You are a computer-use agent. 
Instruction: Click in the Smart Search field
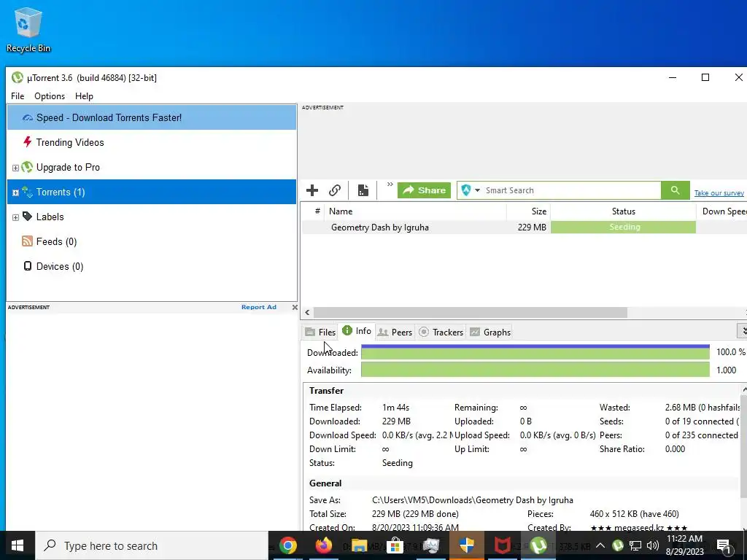(x=572, y=190)
